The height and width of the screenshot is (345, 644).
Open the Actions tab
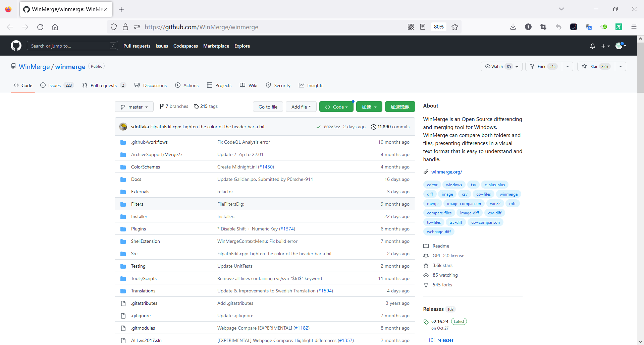(x=187, y=85)
